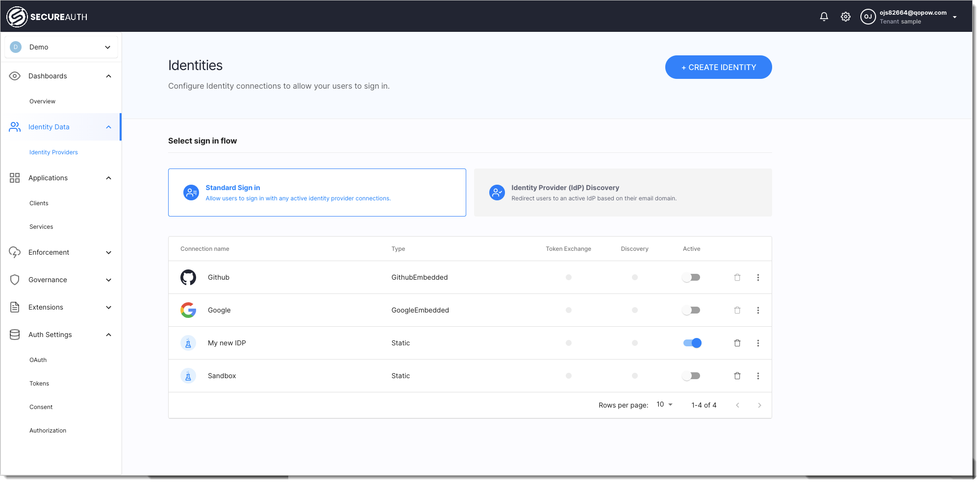
Task: Click the My new IDP flask icon
Action: point(188,343)
